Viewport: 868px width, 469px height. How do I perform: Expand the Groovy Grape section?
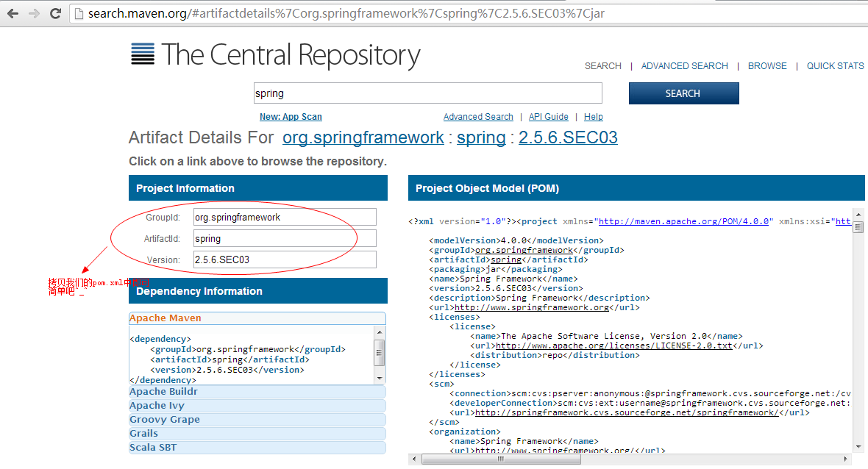click(x=257, y=419)
